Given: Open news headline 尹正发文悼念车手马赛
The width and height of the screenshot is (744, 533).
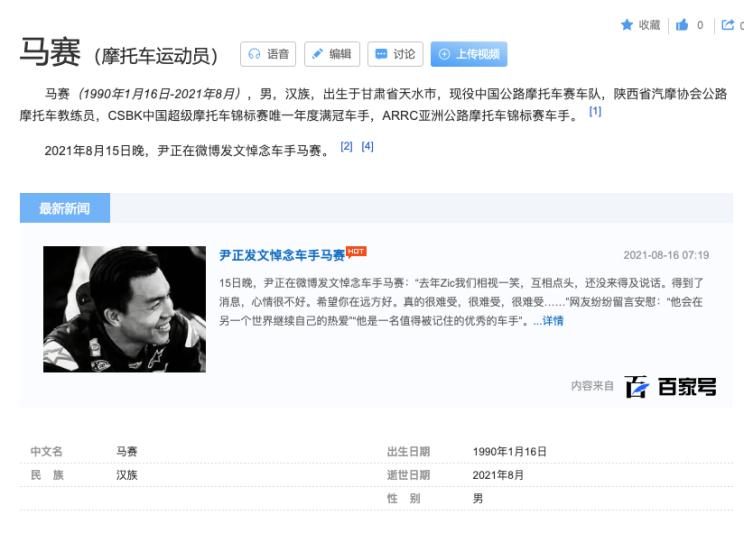Looking at the screenshot, I should coord(282,255).
